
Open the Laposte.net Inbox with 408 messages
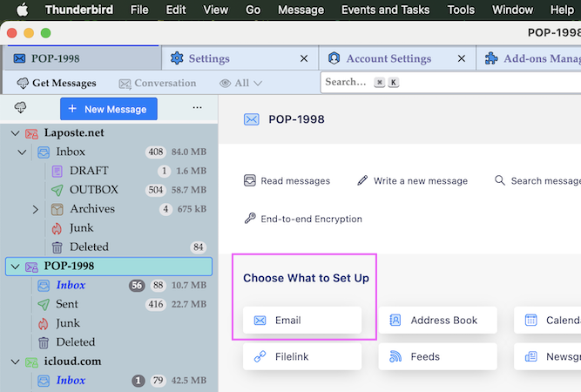[x=109, y=152]
